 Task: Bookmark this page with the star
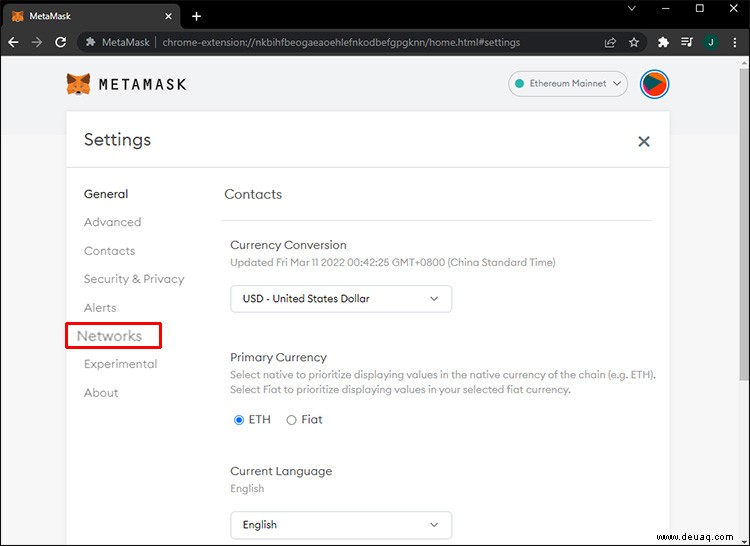click(634, 42)
